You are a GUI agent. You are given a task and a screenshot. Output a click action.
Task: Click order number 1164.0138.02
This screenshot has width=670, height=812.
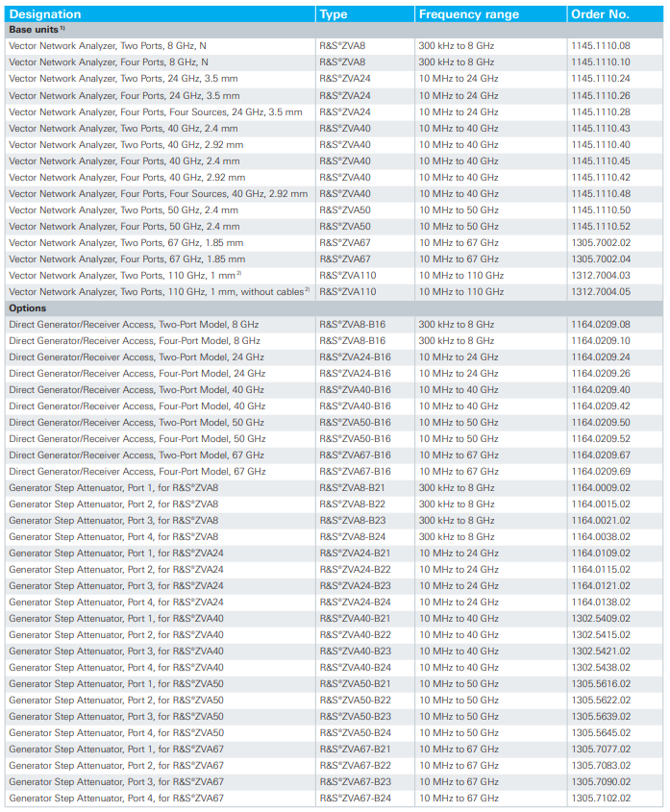pos(601,603)
